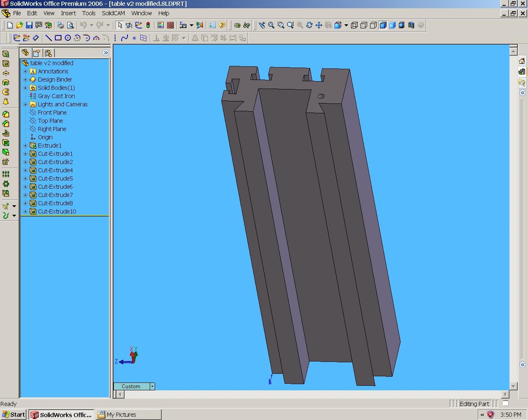Click the Windows Start button
The height and width of the screenshot is (420, 528).
coord(14,415)
